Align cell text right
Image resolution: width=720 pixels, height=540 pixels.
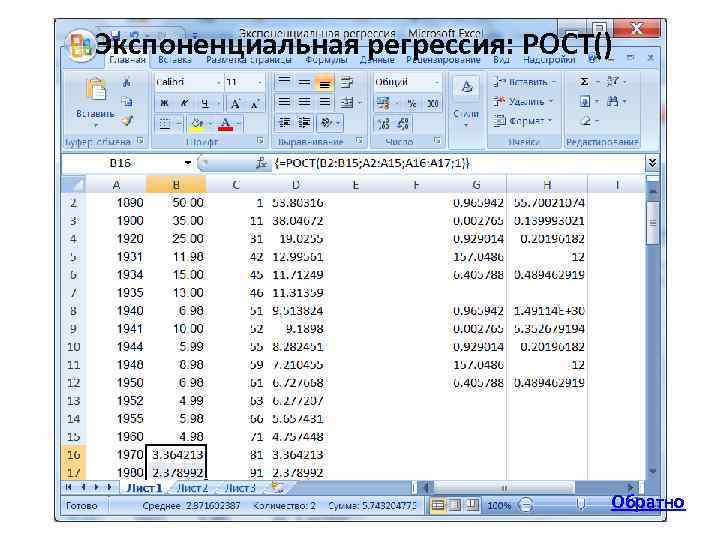324,102
